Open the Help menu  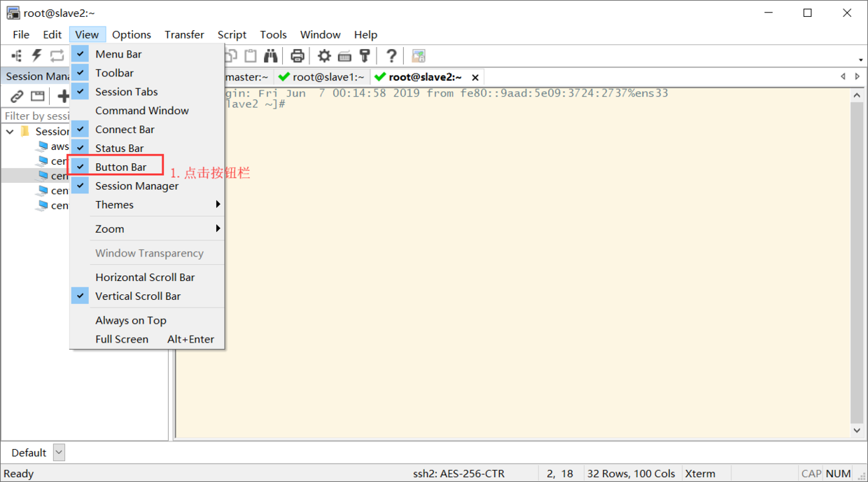click(x=365, y=34)
